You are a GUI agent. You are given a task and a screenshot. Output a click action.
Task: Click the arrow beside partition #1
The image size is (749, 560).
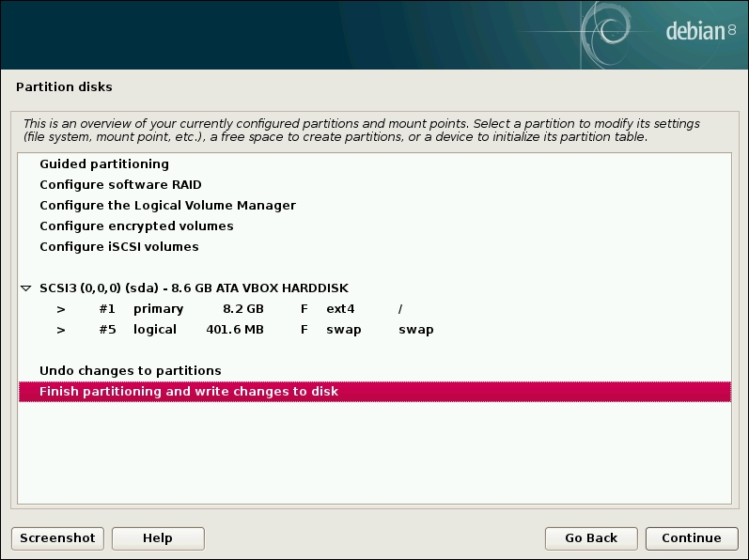61,309
